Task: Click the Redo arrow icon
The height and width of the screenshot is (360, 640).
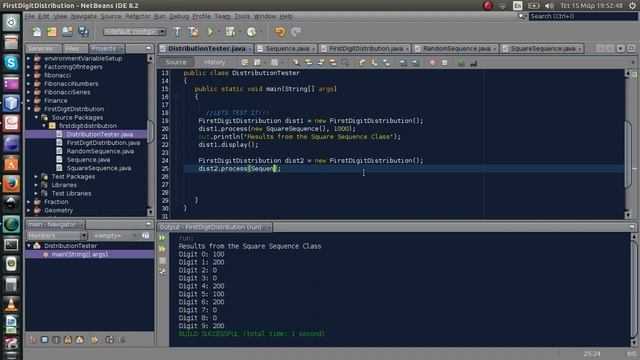Action: pos(296,32)
